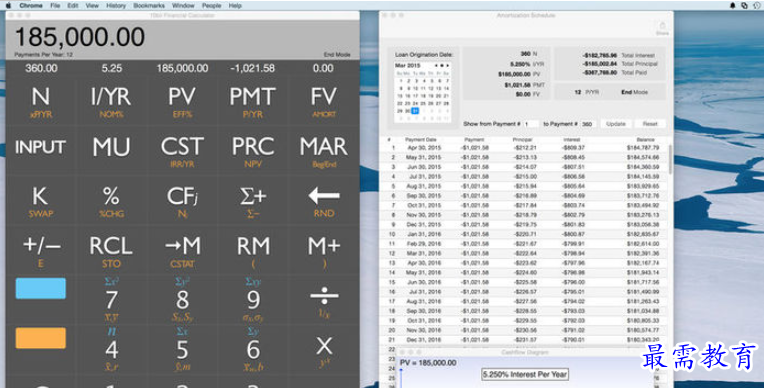Open the Apple menu

[8, 5]
